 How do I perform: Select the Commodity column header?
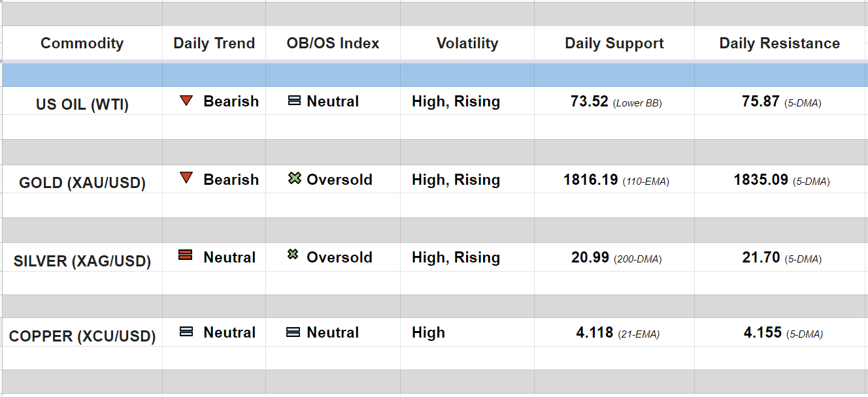point(82,43)
